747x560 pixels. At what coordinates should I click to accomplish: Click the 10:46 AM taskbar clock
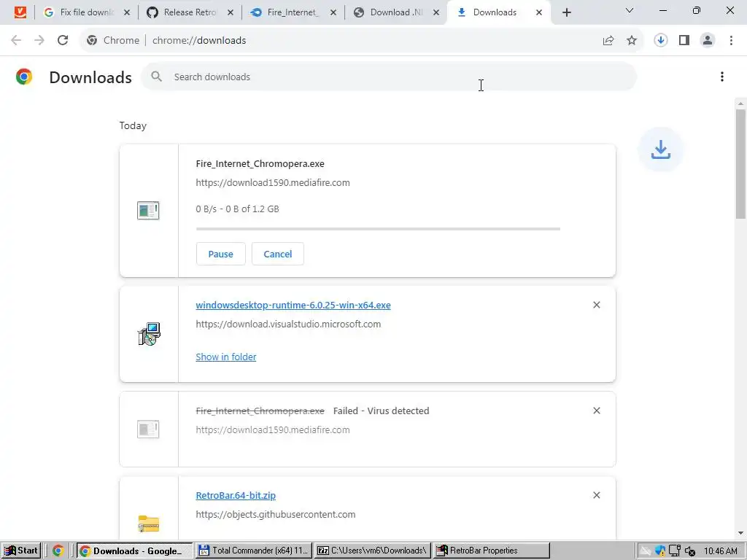tap(720, 551)
